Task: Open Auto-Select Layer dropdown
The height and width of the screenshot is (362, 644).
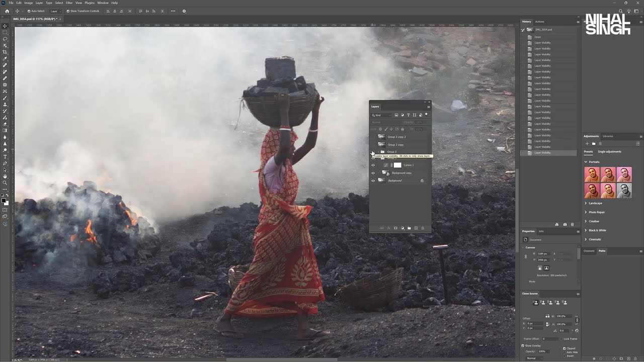Action: 55,11
